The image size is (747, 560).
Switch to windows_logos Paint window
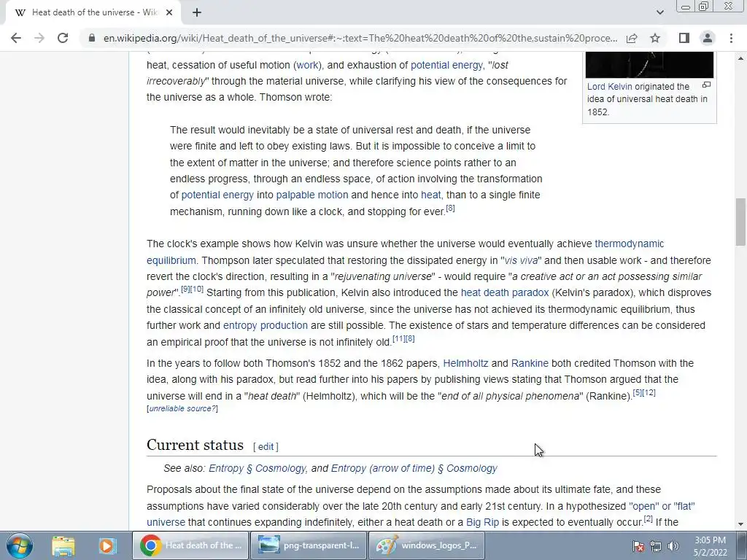[x=427, y=545]
